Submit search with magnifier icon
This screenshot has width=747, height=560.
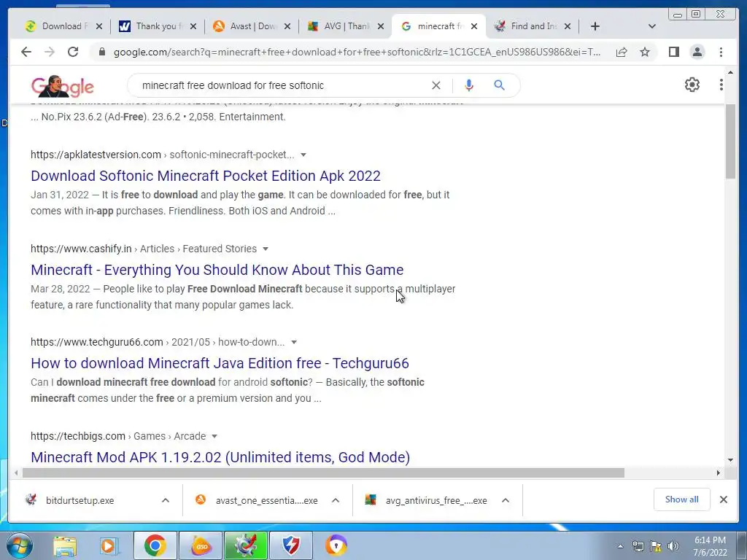pos(499,85)
